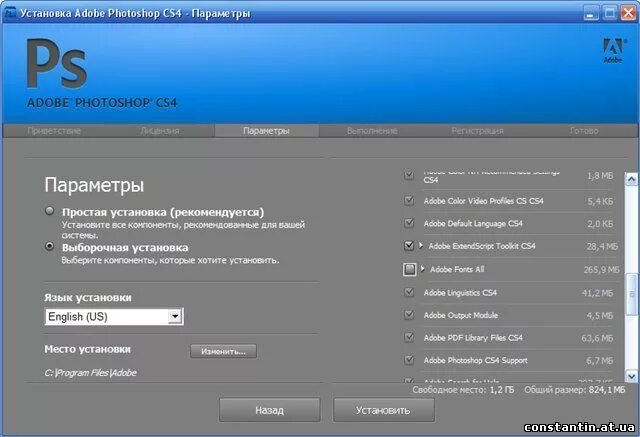Click the 265,9 МБ size value

tap(601, 269)
